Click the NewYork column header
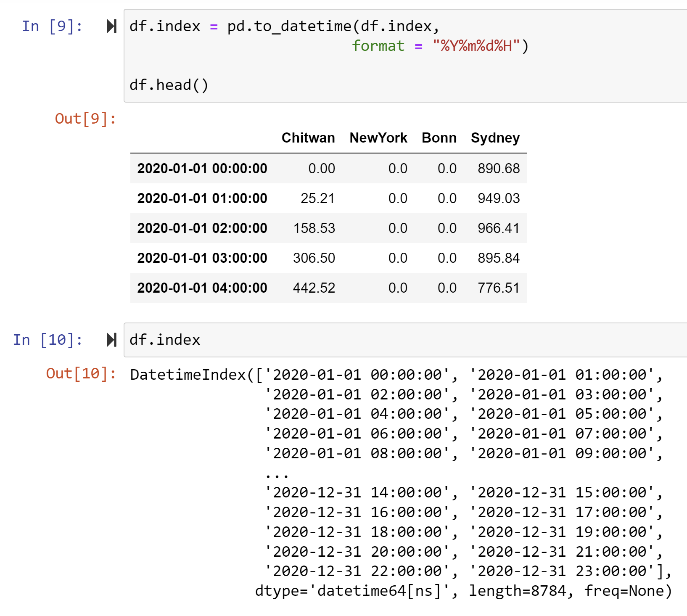Image resolution: width=687 pixels, height=616 pixels. click(x=378, y=138)
